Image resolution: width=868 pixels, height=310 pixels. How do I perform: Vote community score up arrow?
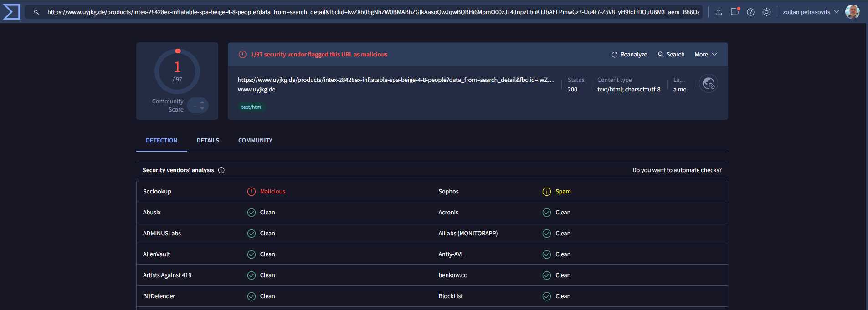click(202, 102)
